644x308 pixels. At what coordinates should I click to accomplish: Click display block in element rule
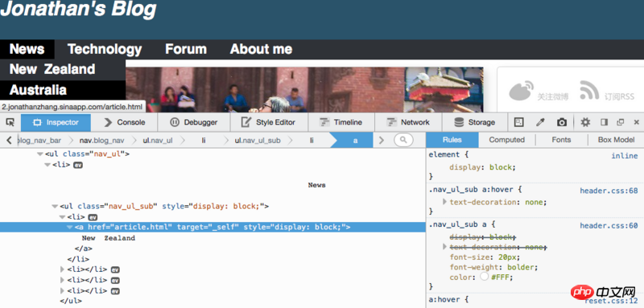(x=481, y=167)
